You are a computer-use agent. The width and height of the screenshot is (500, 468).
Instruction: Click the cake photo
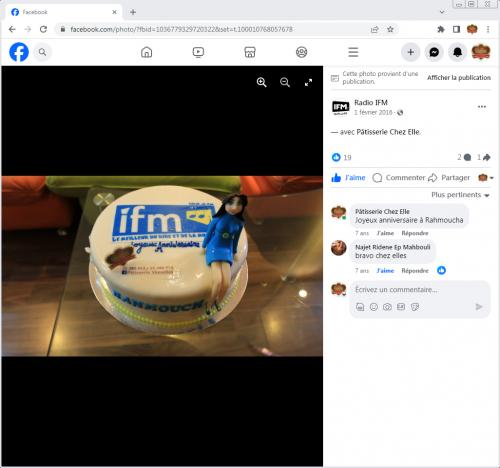pos(162,266)
